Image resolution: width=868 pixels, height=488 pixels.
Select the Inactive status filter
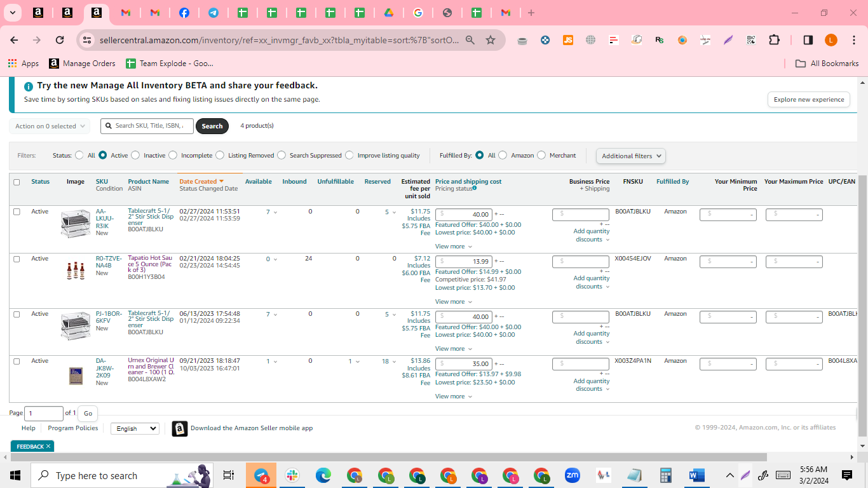coord(135,155)
